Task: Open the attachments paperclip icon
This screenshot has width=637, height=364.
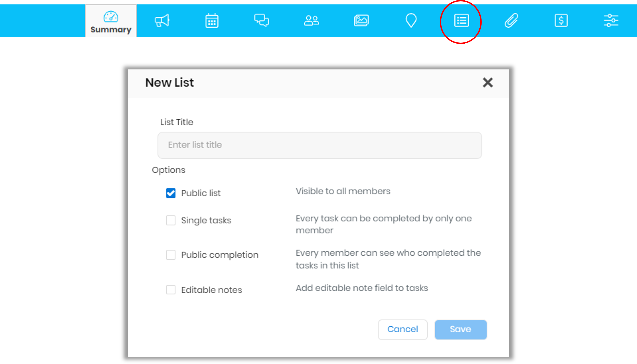Action: coord(511,20)
